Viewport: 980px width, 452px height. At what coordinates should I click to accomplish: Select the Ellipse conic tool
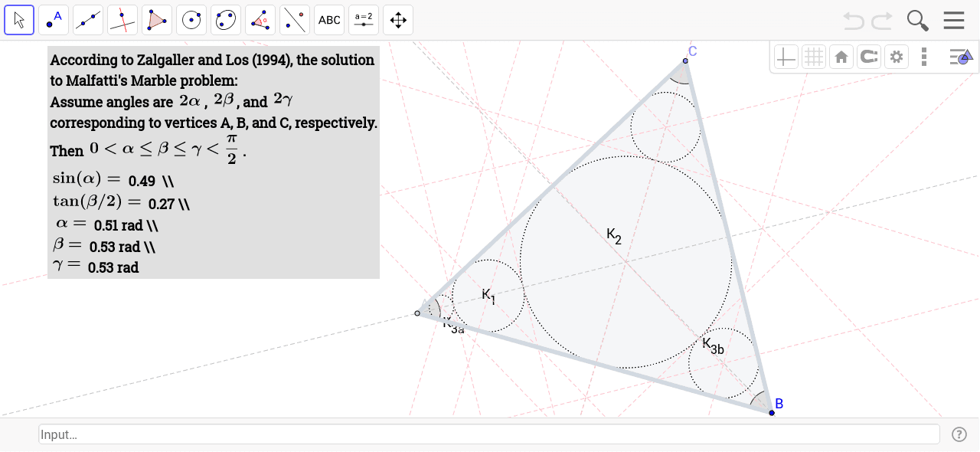coord(226,20)
